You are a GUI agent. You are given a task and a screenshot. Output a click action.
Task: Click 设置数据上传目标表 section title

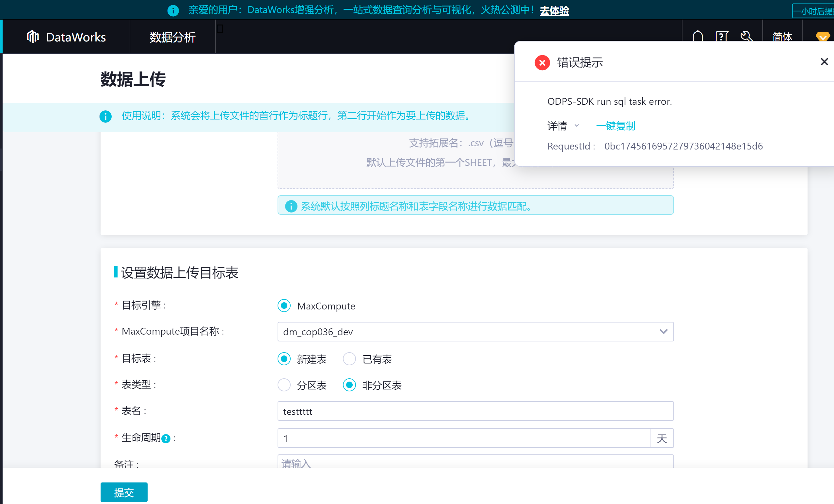179,272
